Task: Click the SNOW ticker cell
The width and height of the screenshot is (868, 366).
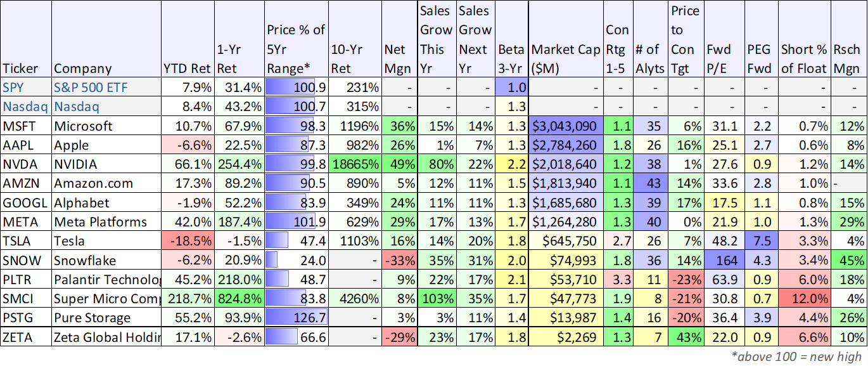Action: point(26,260)
